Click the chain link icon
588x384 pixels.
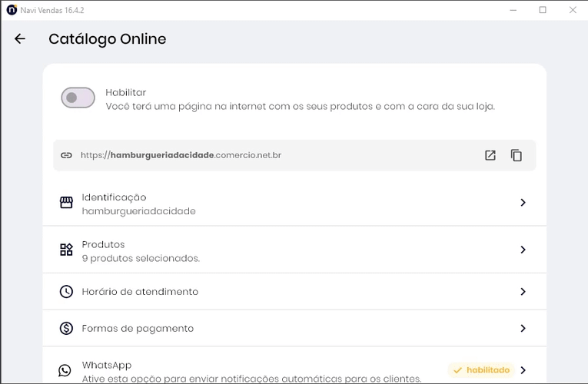tap(66, 155)
